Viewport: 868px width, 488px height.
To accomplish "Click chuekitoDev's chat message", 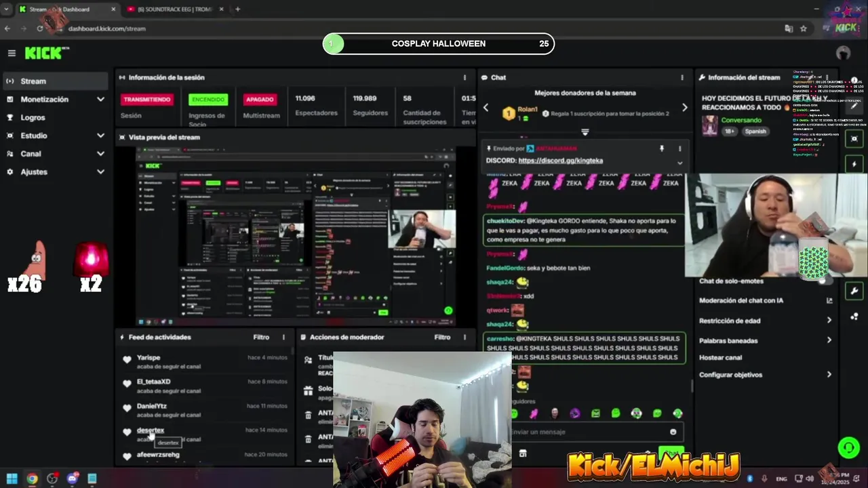I will (584, 230).
